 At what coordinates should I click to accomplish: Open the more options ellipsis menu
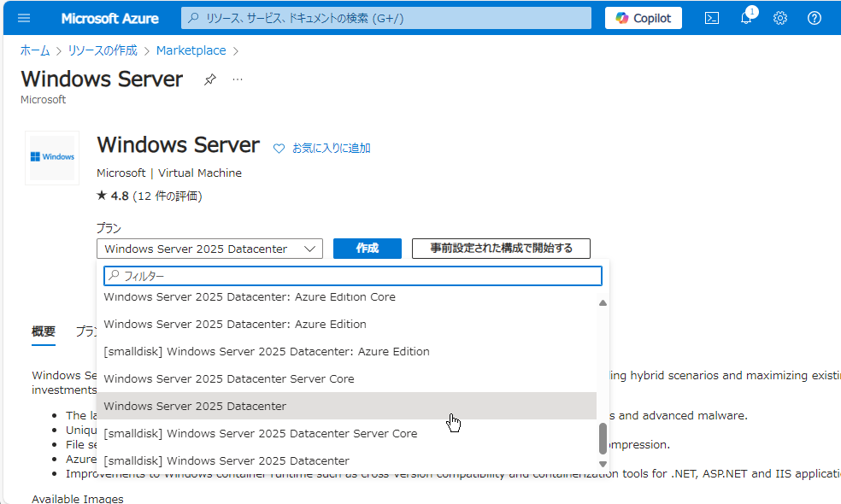(237, 79)
